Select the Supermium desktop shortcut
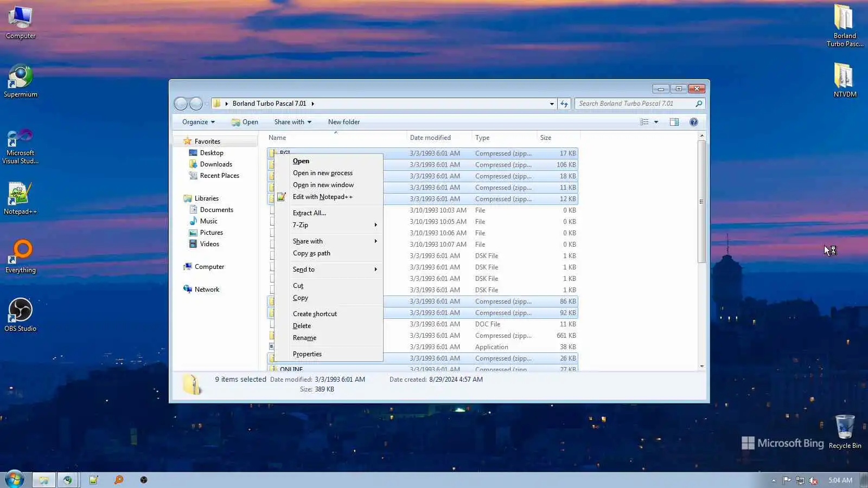 [x=21, y=81]
